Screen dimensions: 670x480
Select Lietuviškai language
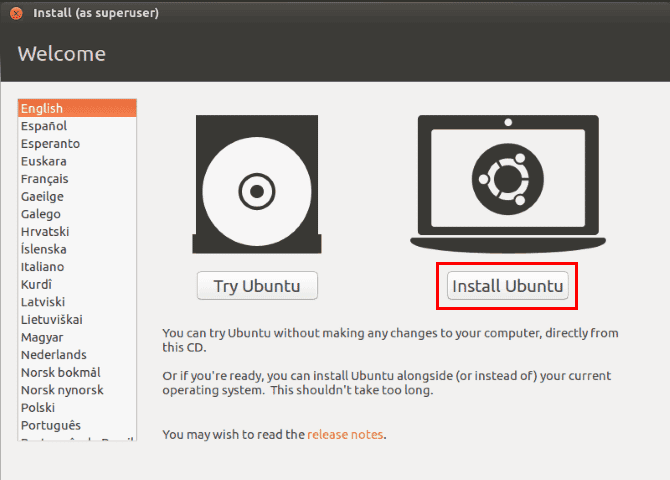pos(77,319)
